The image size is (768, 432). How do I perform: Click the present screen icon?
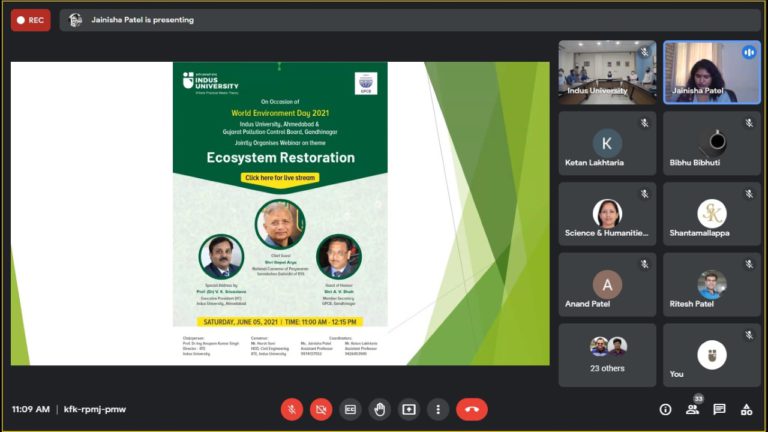click(x=408, y=409)
